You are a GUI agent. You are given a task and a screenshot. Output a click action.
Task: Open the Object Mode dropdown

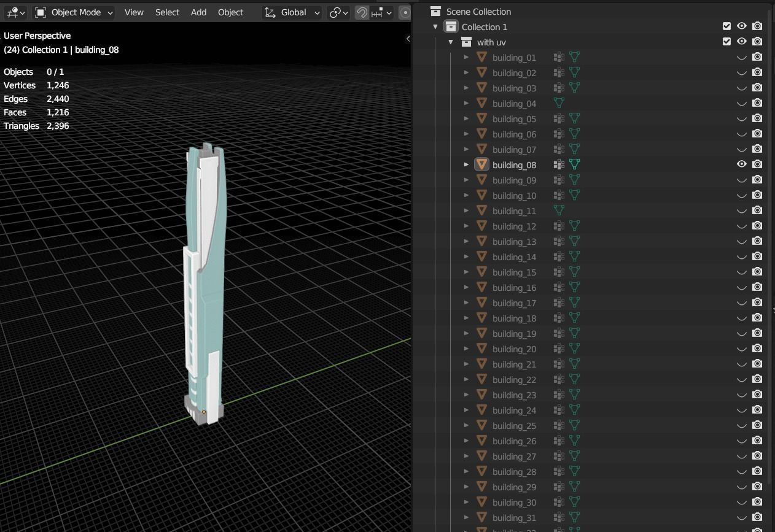(x=74, y=12)
